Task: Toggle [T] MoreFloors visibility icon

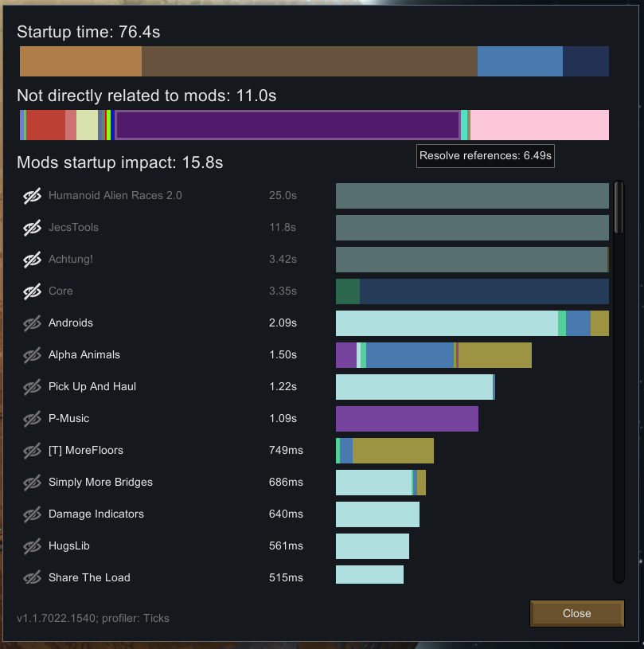Action: 32,451
